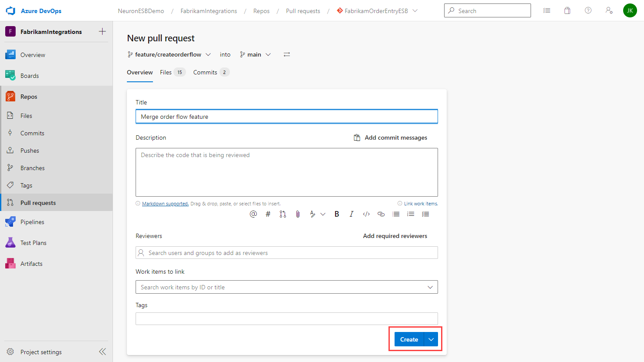
Task: Open help question mark icon
Action: 588,10
